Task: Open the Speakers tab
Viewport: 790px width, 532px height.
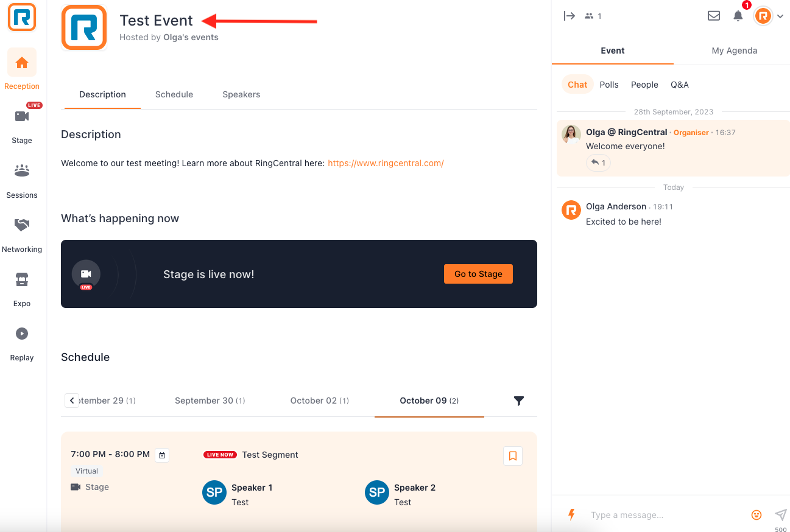Action: (x=241, y=94)
